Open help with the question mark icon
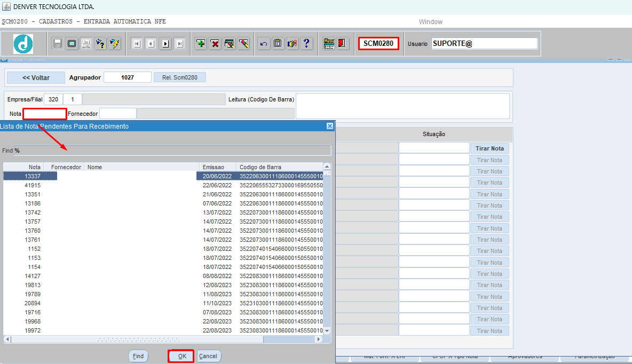The image size is (632, 364). pos(306,44)
